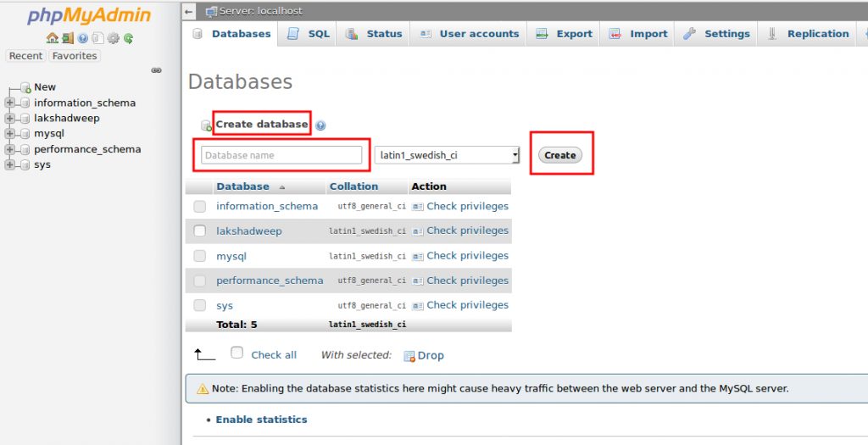Open the Home icon in the sidebar

[52, 38]
